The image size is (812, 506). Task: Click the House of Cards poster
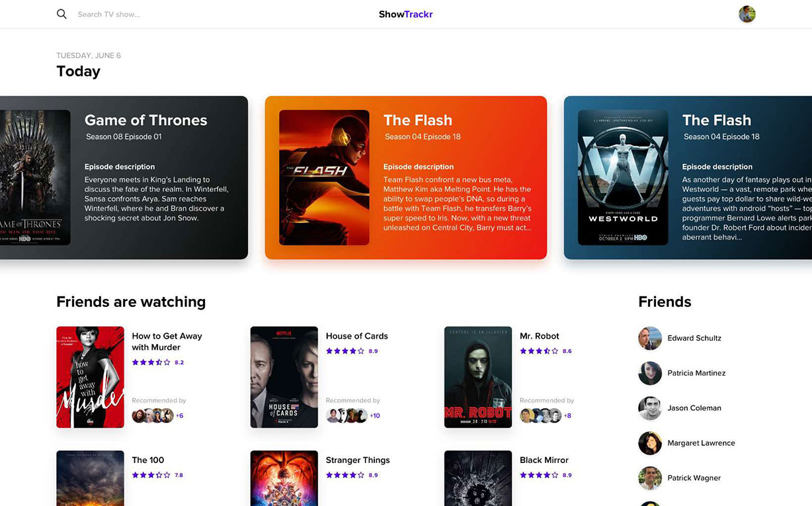point(284,377)
